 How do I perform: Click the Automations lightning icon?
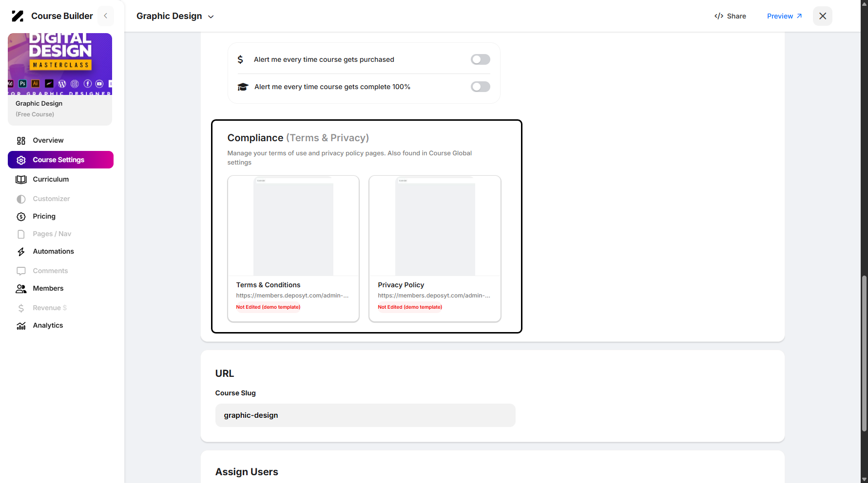21,252
